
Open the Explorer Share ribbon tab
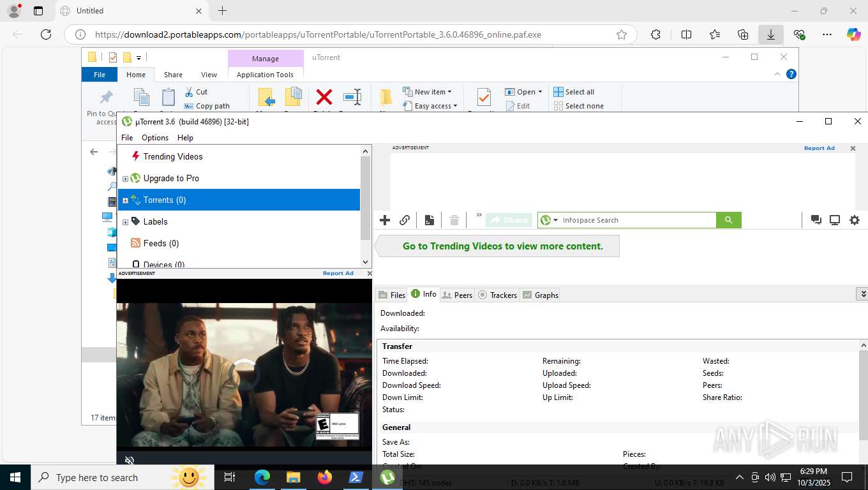click(173, 75)
